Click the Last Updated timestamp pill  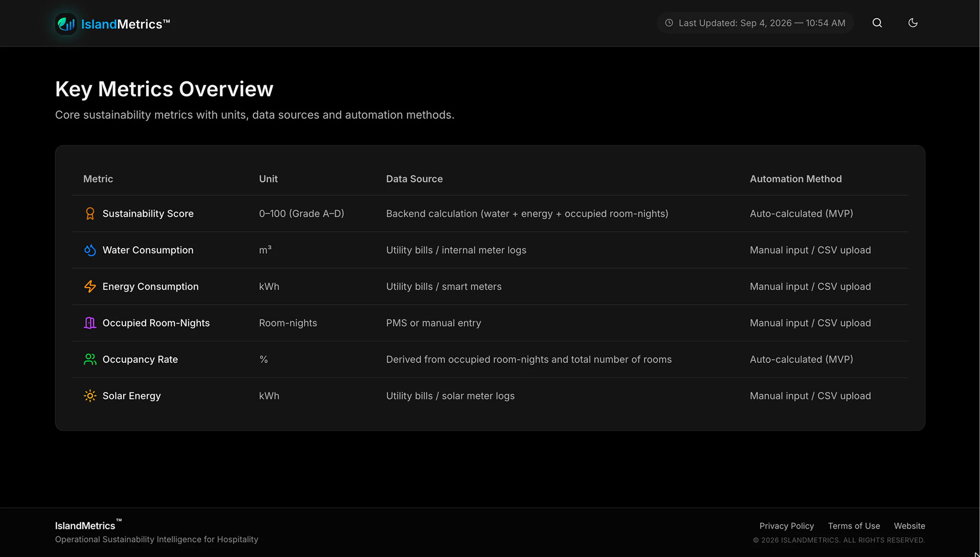pos(755,23)
